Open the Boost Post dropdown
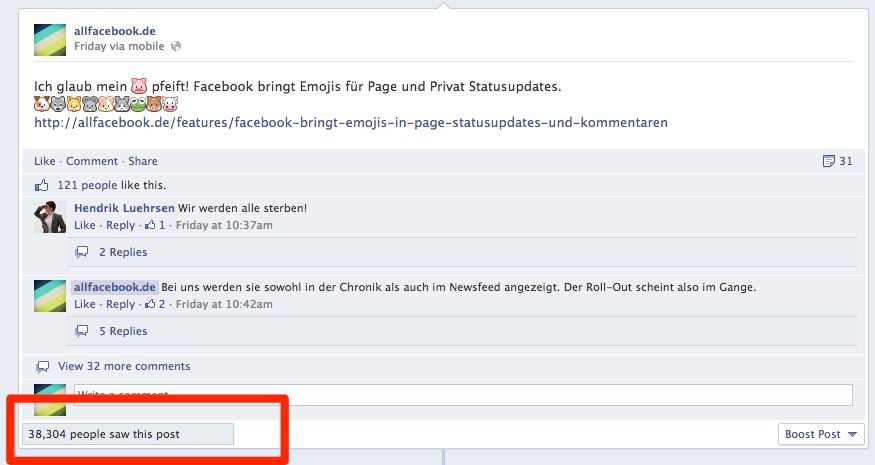Screen dimensions: 875x465 (x=821, y=434)
